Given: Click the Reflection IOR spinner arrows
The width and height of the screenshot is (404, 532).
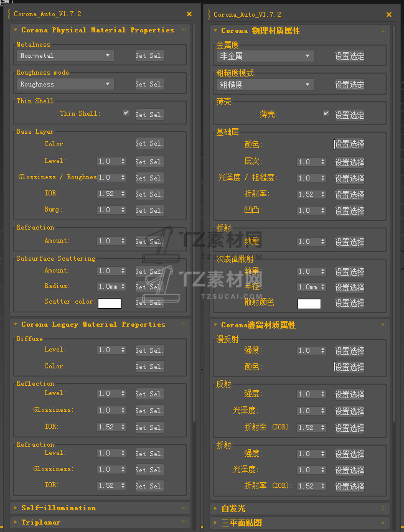Looking at the screenshot, I should 123,427.
